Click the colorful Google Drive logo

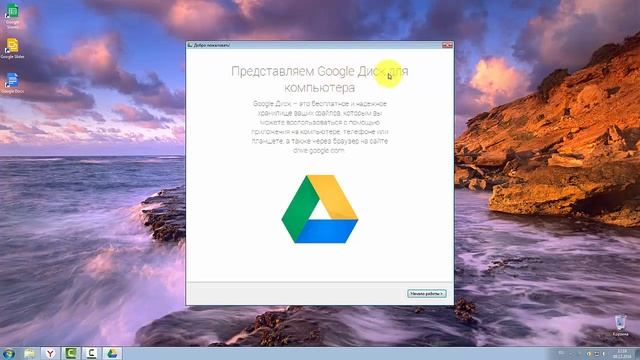point(320,209)
